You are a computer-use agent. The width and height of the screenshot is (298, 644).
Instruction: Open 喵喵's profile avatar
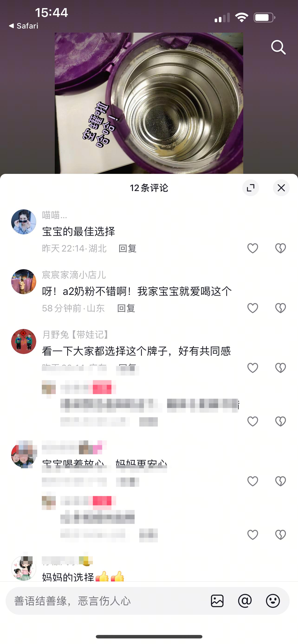tap(23, 222)
